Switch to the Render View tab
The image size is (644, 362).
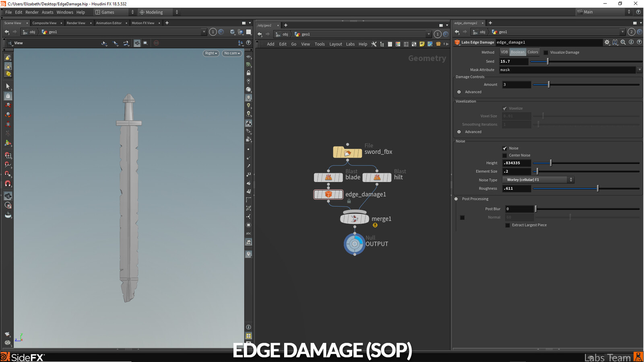click(x=76, y=23)
